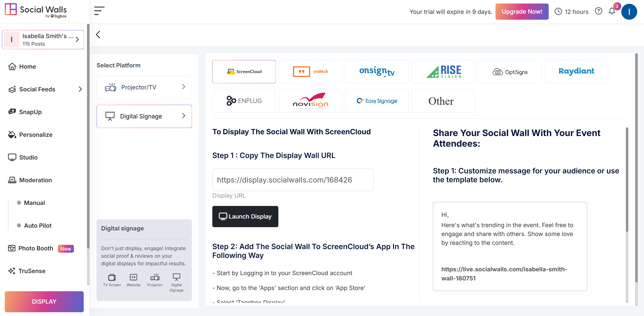Select Manual moderation option
Screen dimensions: 644x316
(34, 203)
